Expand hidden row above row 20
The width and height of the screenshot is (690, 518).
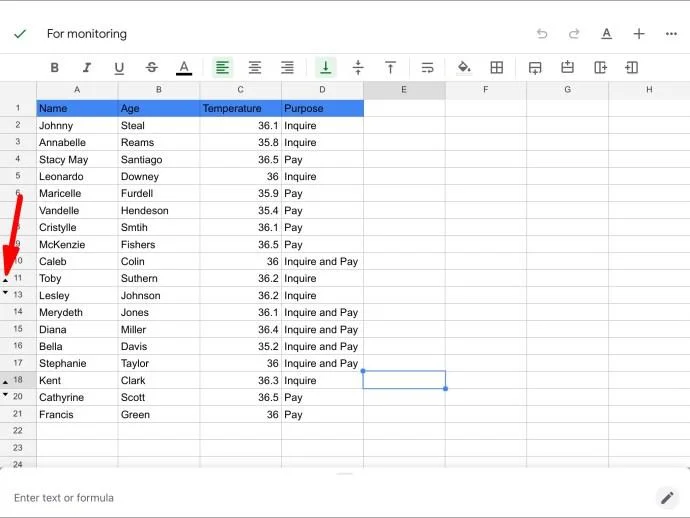(5, 394)
